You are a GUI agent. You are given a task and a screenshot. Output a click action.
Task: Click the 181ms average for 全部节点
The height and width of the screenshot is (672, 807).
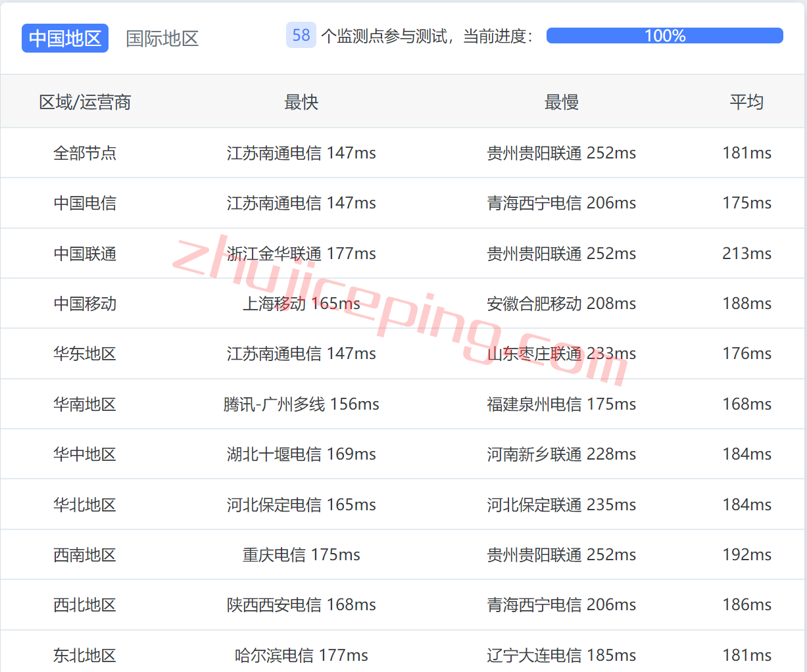(746, 153)
